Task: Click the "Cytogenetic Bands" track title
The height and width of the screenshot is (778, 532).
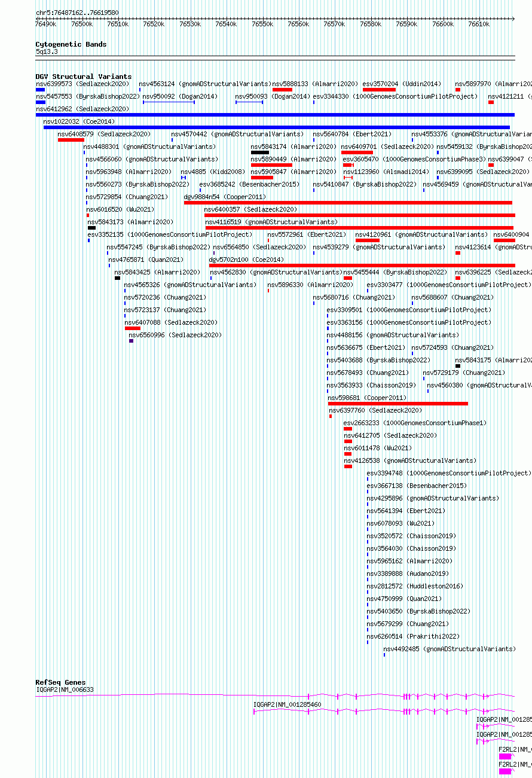Action: pyautogui.click(x=71, y=44)
